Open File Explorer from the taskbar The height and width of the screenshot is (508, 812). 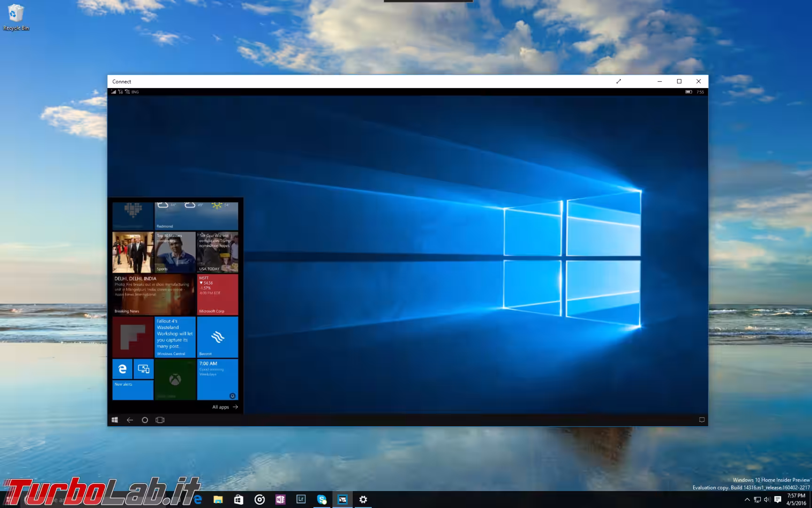point(217,500)
